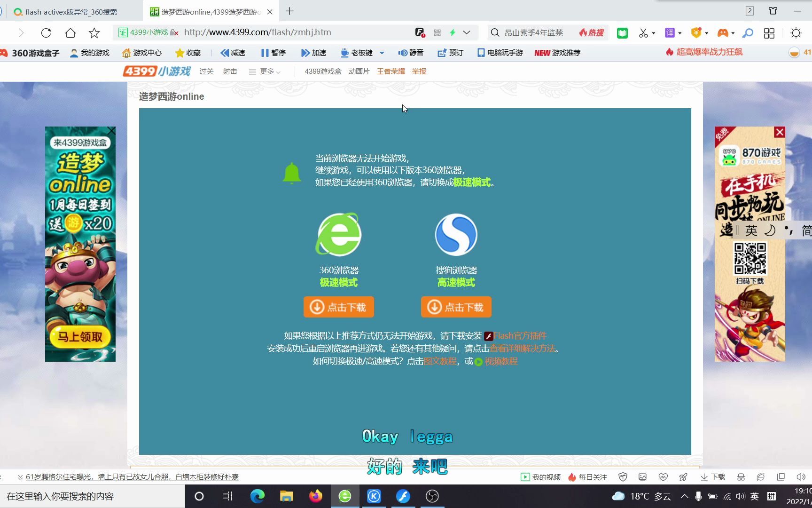Download 搜狗浏览器 with 点击下载 button
Screen dimensions: 812x508
pyautogui.click(x=456, y=307)
